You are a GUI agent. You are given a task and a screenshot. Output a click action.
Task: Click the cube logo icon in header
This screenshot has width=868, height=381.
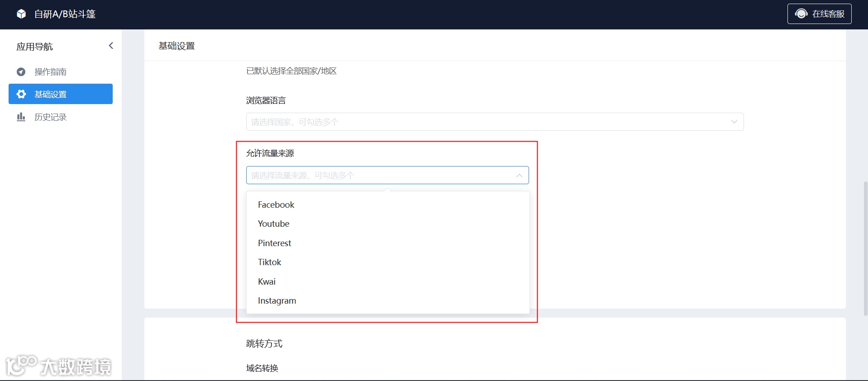click(21, 14)
